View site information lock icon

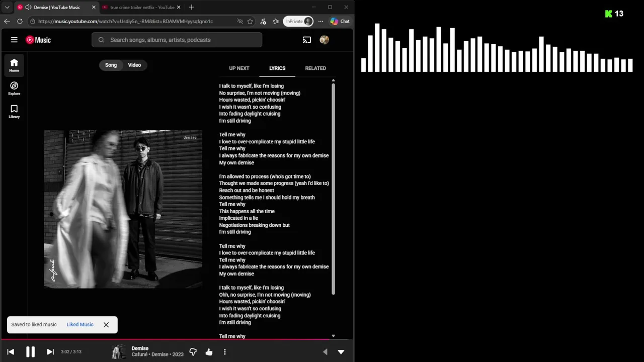point(33,21)
